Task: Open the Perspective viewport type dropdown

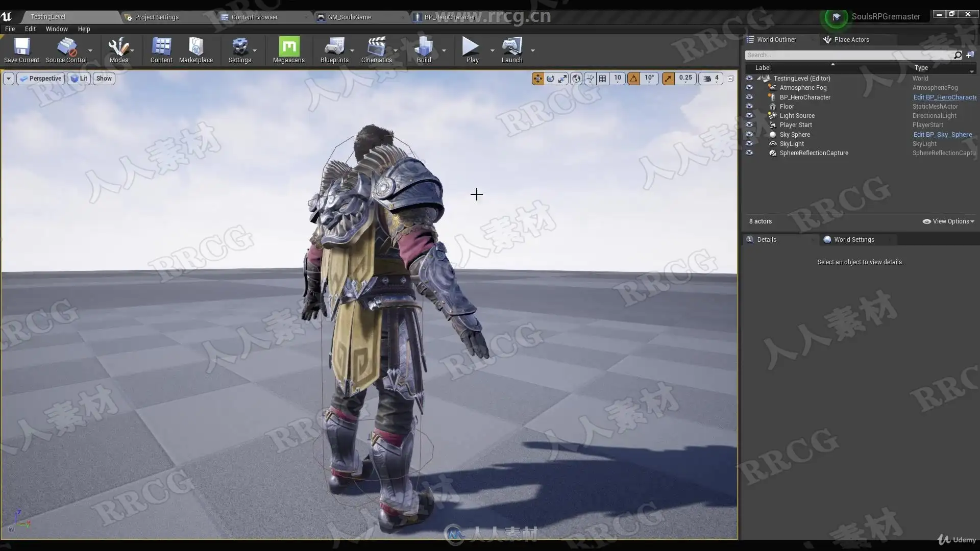Action: (41, 79)
